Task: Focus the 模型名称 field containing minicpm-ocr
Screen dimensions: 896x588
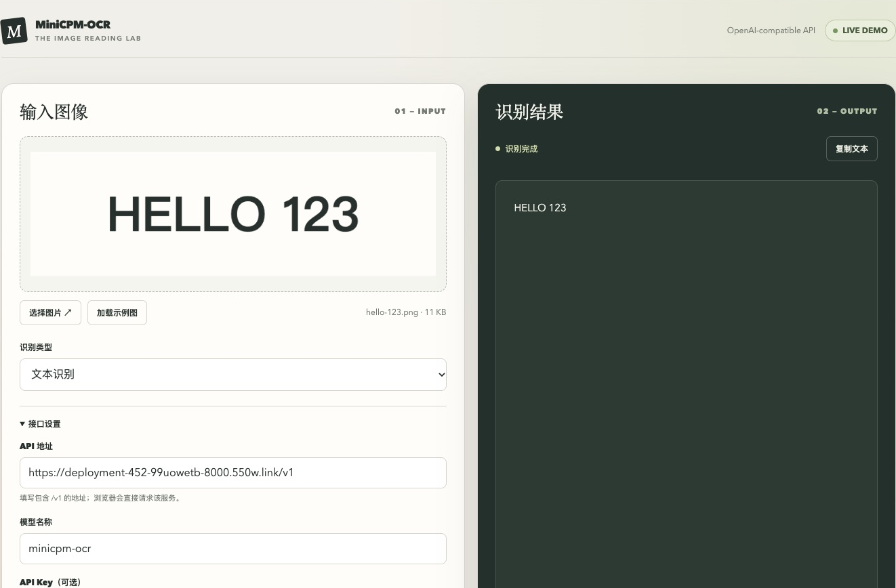Action: tap(233, 549)
